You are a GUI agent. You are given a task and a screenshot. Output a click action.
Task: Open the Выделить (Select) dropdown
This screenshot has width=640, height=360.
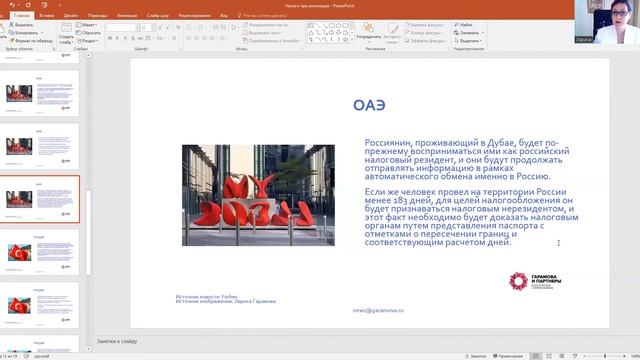(468, 41)
